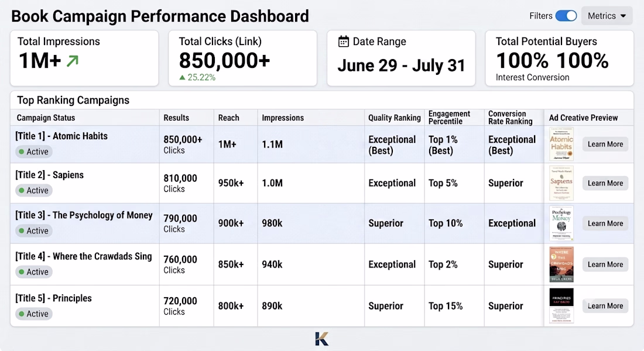
Task: Click Learn More for Atomic Habits
Action: coord(605,144)
